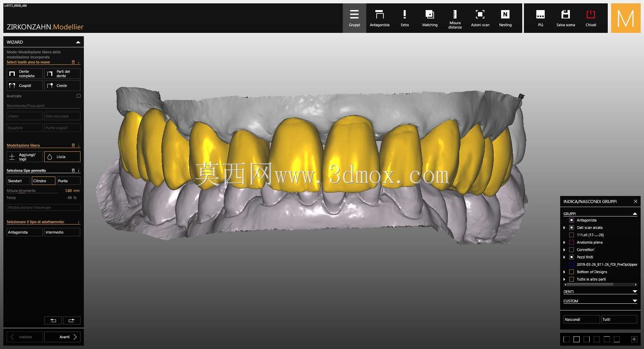The width and height of the screenshot is (644, 349).
Task: Select Dente completo tooth area
Action: [25, 73]
